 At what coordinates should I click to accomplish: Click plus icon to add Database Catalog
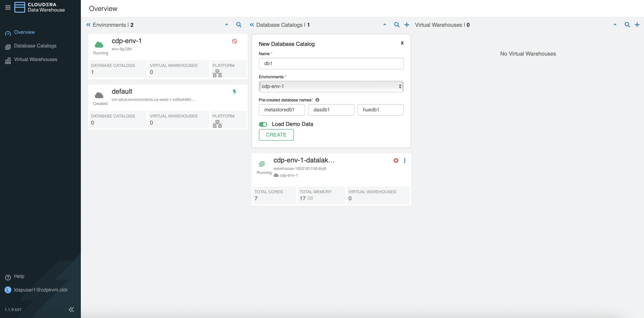coord(407,25)
